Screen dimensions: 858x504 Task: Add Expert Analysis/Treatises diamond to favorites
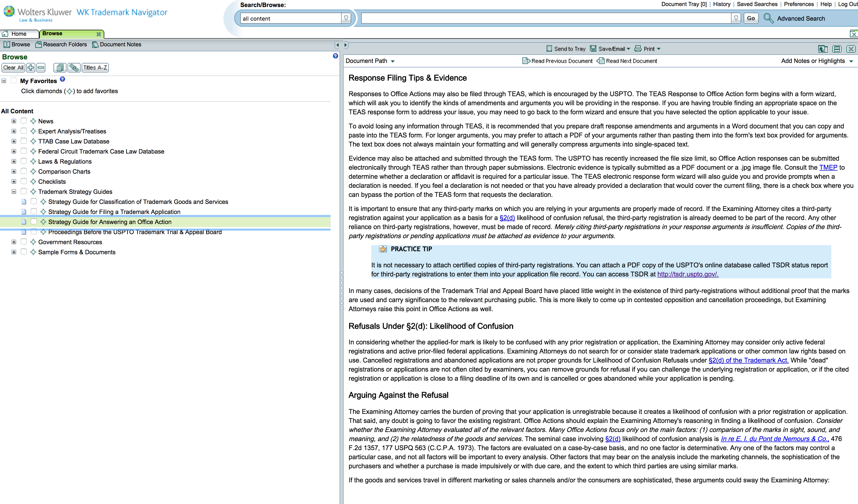(33, 131)
